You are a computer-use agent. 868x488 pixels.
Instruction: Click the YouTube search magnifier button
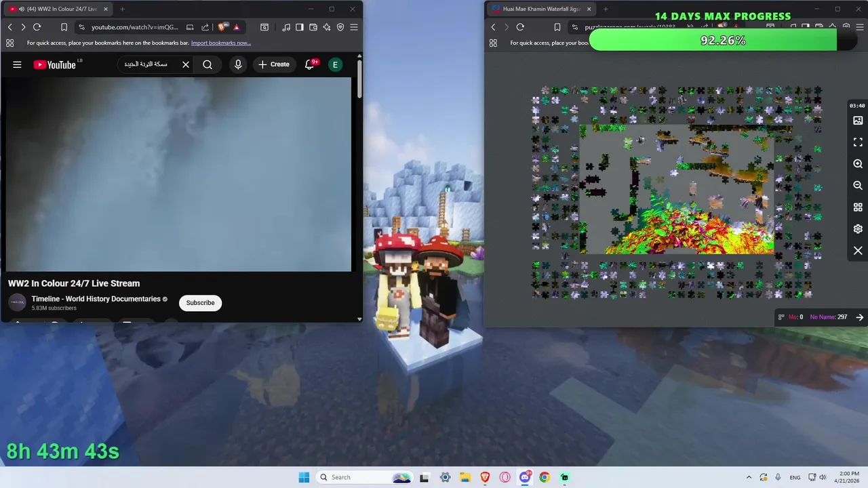(208, 64)
